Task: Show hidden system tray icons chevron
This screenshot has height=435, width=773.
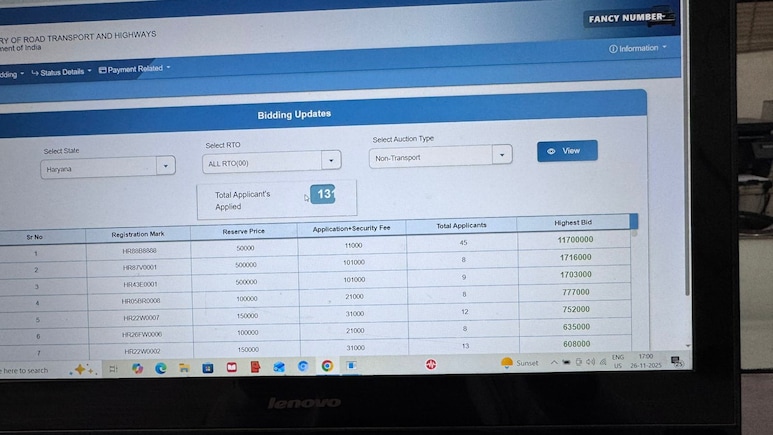Action: [x=554, y=362]
